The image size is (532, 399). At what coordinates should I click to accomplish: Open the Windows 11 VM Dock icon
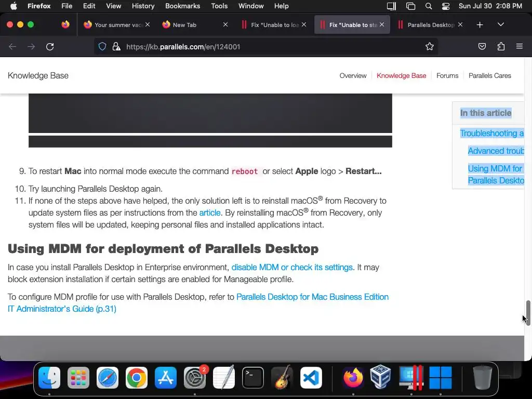point(441,378)
